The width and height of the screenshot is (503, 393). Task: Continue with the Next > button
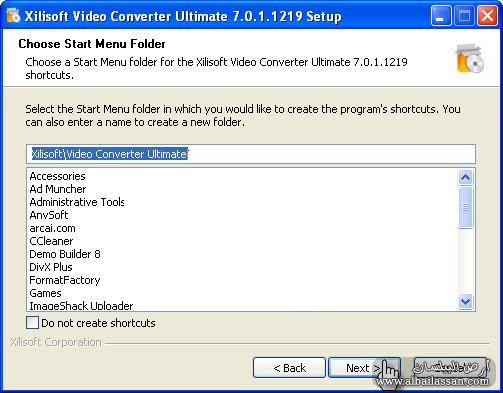pyautogui.click(x=364, y=368)
